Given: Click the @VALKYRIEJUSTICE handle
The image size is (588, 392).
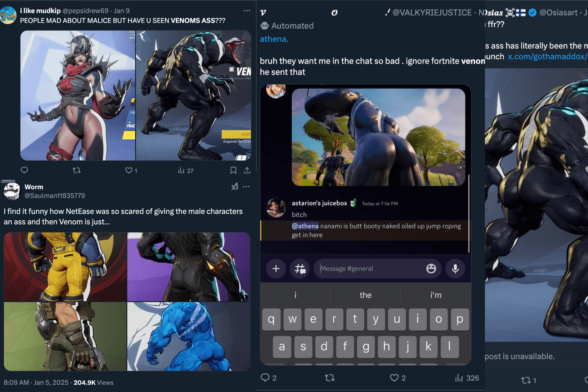Looking at the screenshot, I should [432, 13].
